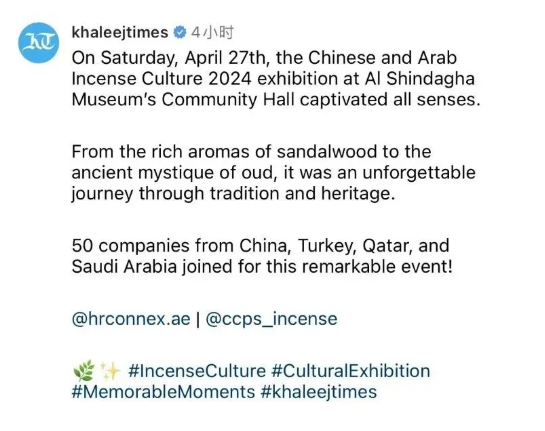Click the blue verified badge
Viewport: 545px width, 431px height.
click(x=180, y=32)
